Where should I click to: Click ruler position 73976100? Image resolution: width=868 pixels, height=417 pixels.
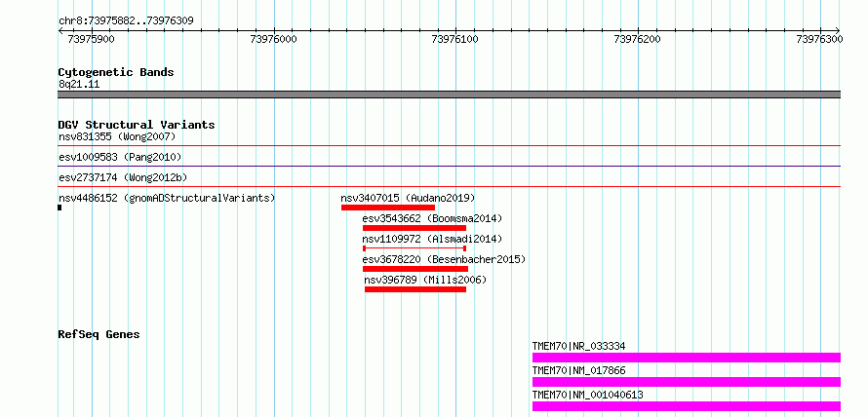455,39
